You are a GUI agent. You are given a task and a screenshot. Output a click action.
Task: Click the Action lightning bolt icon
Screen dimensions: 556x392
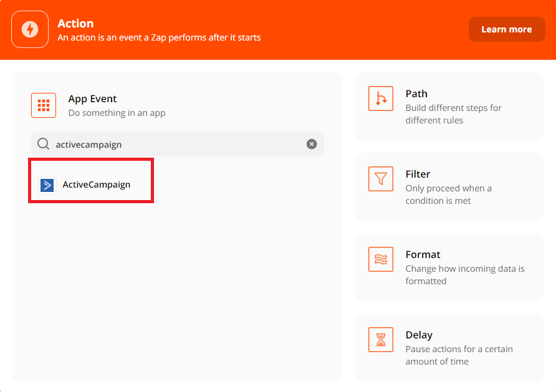pos(30,29)
